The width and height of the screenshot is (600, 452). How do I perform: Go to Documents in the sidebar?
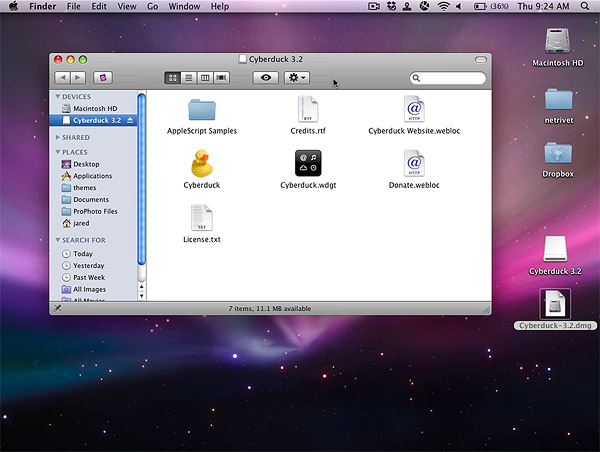93,200
